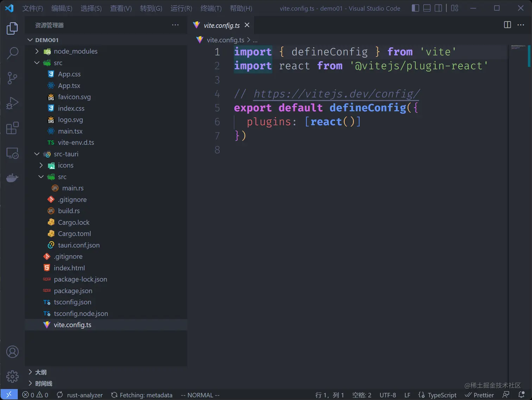Open App.tsx in the file tree

coord(106,85)
